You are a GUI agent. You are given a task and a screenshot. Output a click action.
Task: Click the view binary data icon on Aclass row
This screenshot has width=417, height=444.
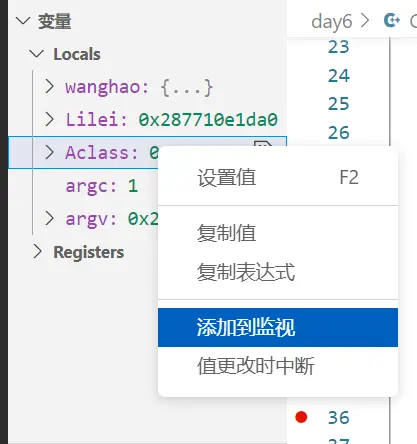(263, 144)
